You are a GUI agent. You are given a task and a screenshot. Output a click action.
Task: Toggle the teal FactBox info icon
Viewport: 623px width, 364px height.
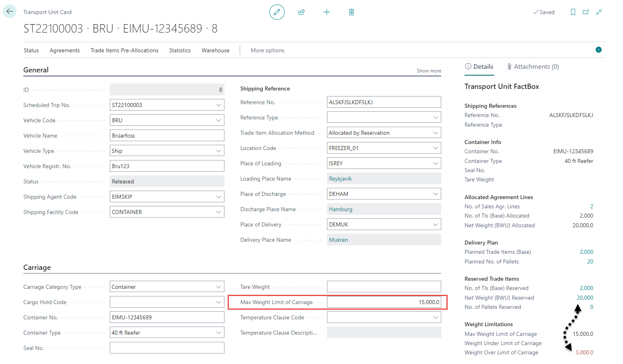pos(598,50)
